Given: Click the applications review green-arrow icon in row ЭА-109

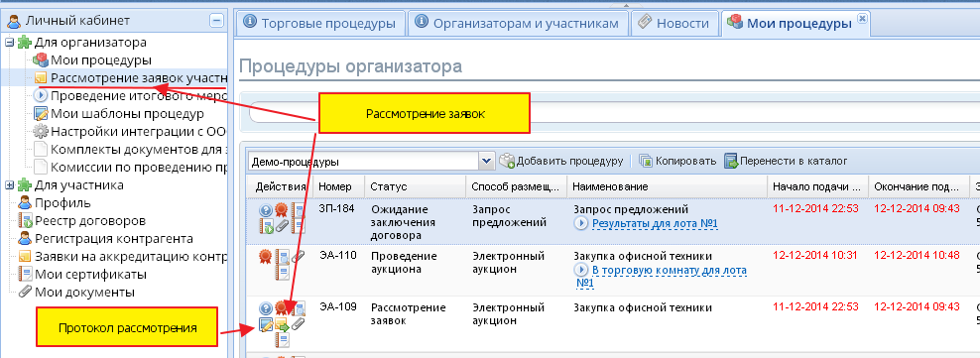Looking at the screenshot, I should [x=282, y=324].
